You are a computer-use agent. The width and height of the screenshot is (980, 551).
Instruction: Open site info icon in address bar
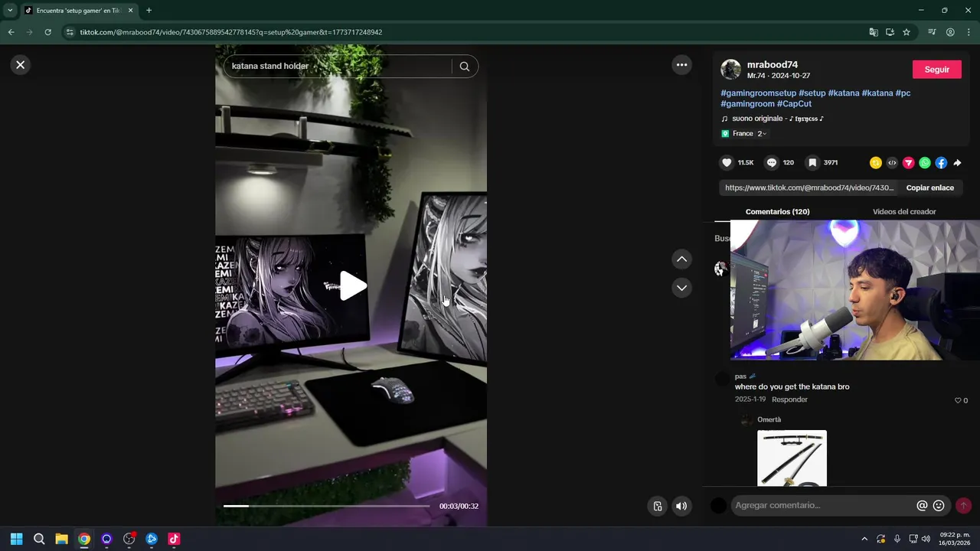point(70,32)
